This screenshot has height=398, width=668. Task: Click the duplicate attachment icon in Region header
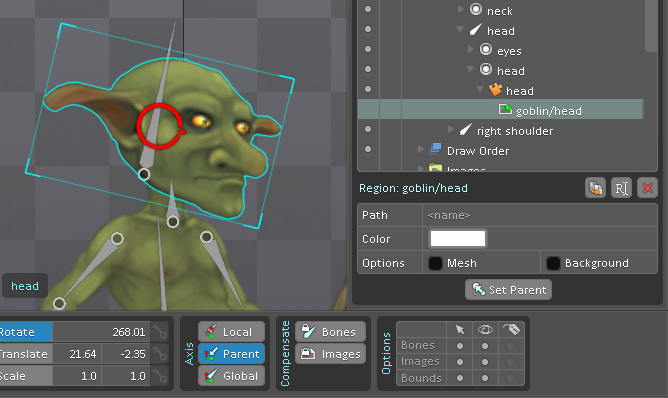click(595, 188)
